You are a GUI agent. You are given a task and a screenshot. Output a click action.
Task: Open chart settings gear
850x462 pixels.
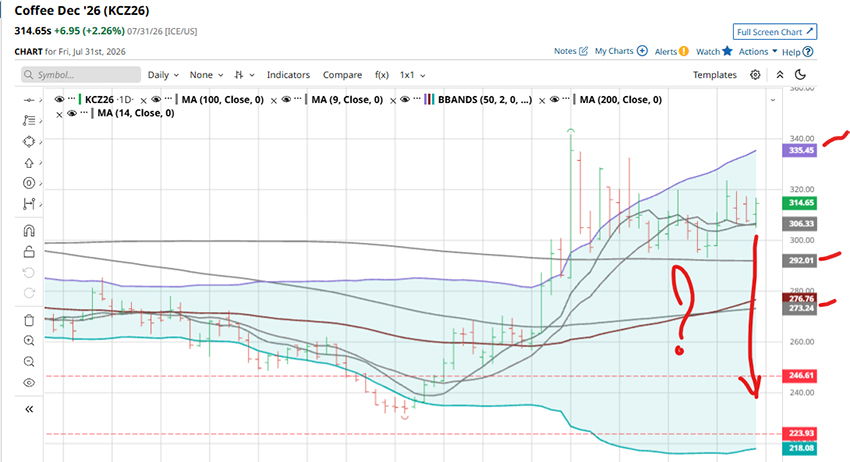click(x=755, y=75)
